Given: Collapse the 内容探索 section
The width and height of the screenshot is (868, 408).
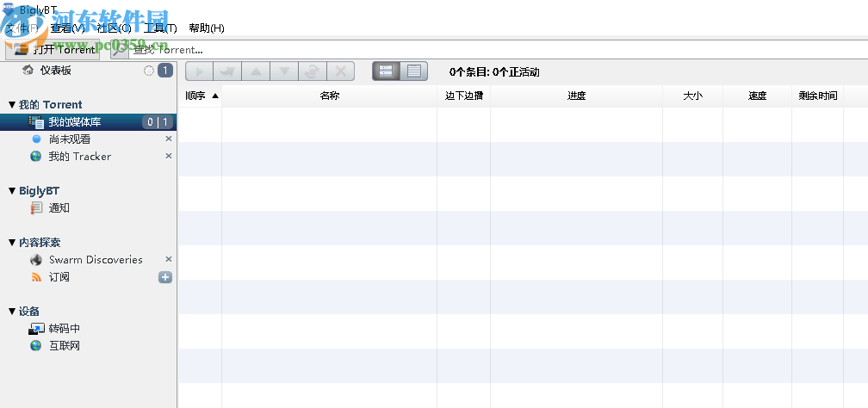Looking at the screenshot, I should click(x=12, y=242).
